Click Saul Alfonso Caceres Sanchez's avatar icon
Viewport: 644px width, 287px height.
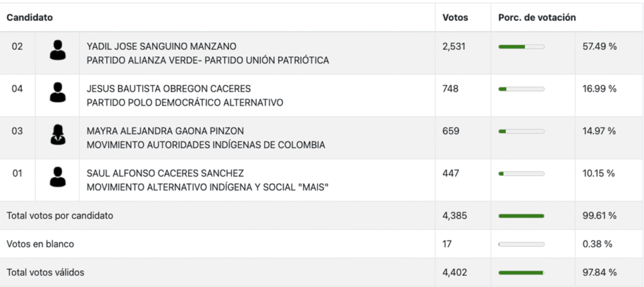click(x=57, y=177)
